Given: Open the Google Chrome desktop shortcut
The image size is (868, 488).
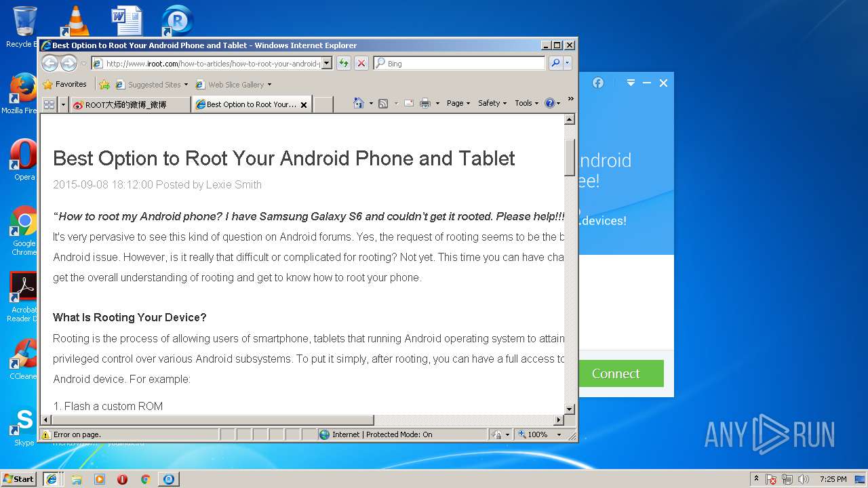Looking at the screenshot, I should click(x=24, y=231).
